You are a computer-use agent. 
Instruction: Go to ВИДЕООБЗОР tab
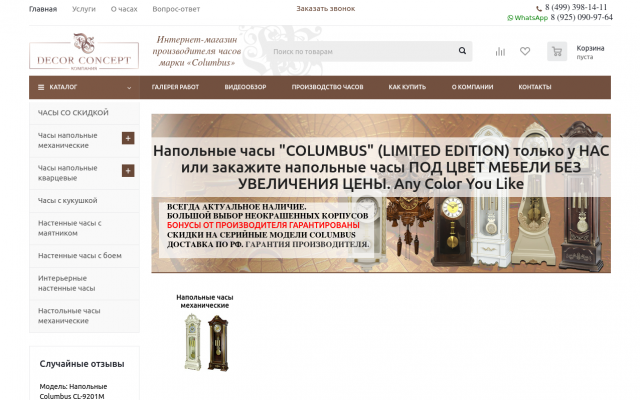(245, 87)
